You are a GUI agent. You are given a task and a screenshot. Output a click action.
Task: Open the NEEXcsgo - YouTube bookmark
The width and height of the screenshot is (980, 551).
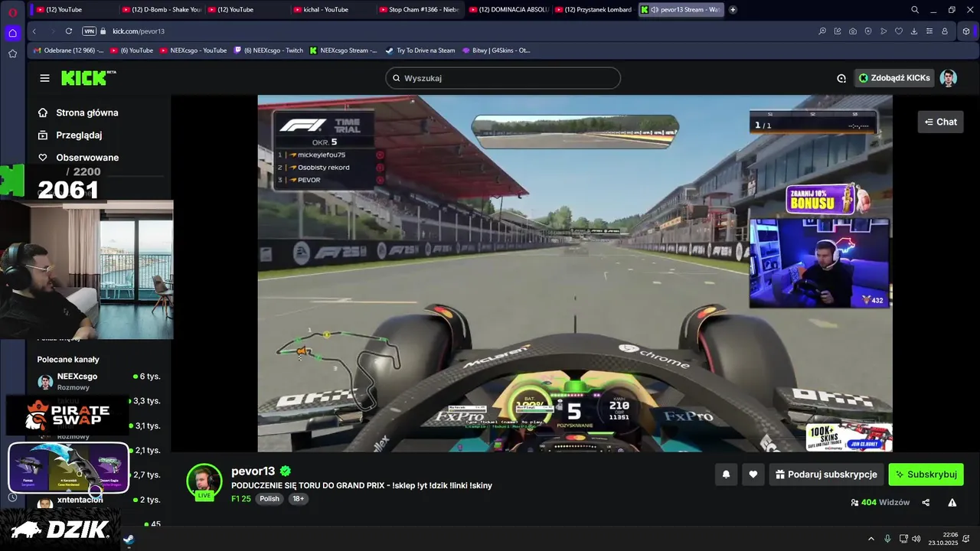(193, 51)
